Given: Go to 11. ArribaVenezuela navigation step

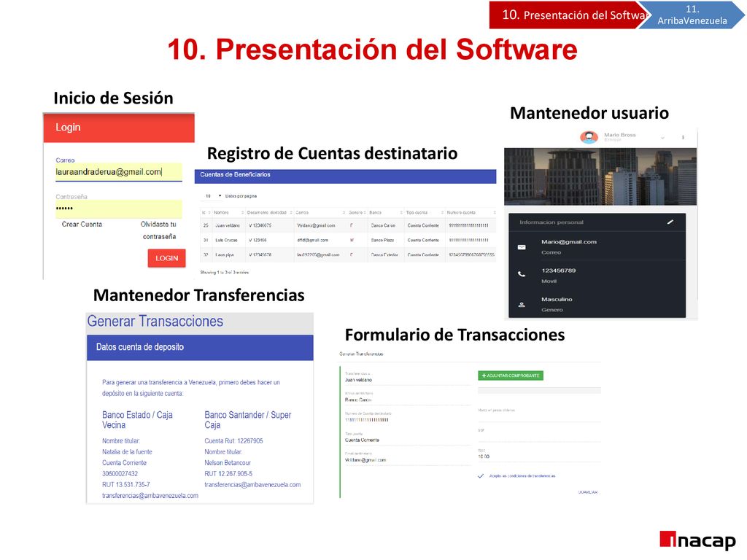Looking at the screenshot, I should click(x=692, y=15).
